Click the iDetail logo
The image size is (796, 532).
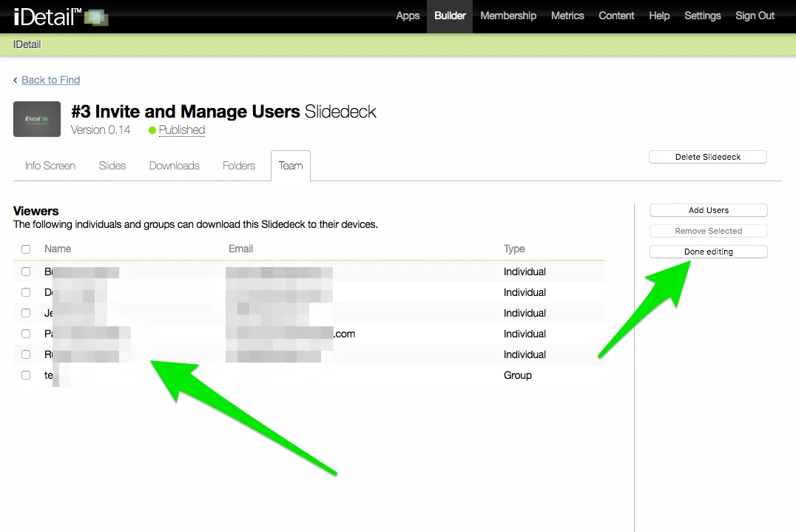point(61,16)
